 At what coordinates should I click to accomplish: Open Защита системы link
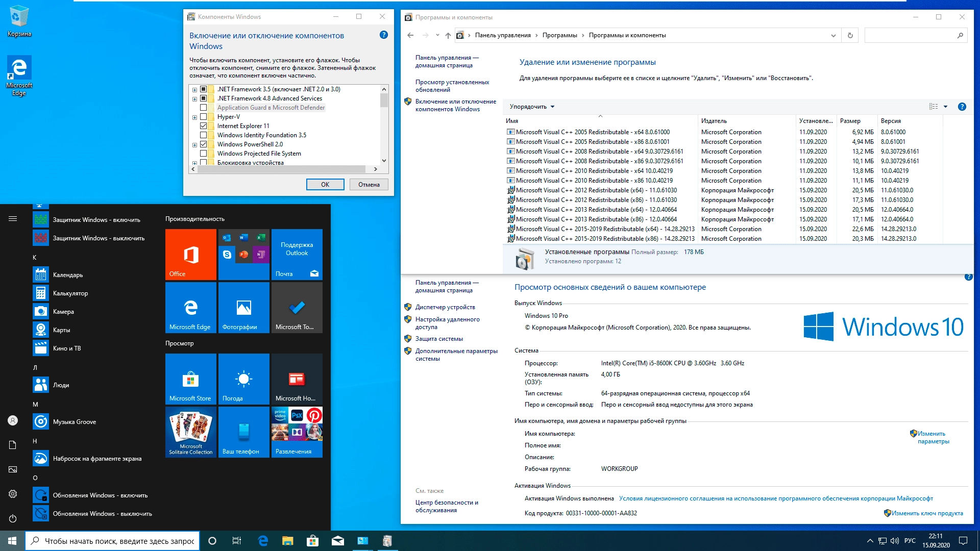tap(439, 339)
